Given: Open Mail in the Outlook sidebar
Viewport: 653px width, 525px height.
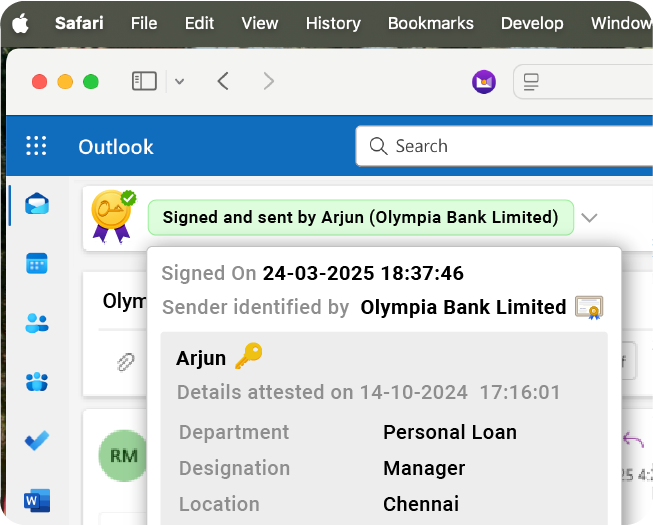Looking at the screenshot, I should tap(37, 204).
